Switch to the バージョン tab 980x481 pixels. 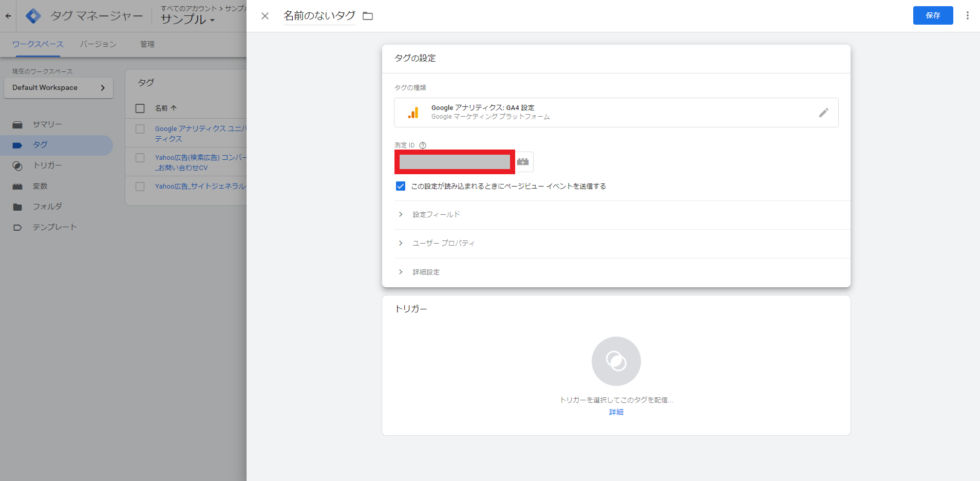click(x=98, y=44)
